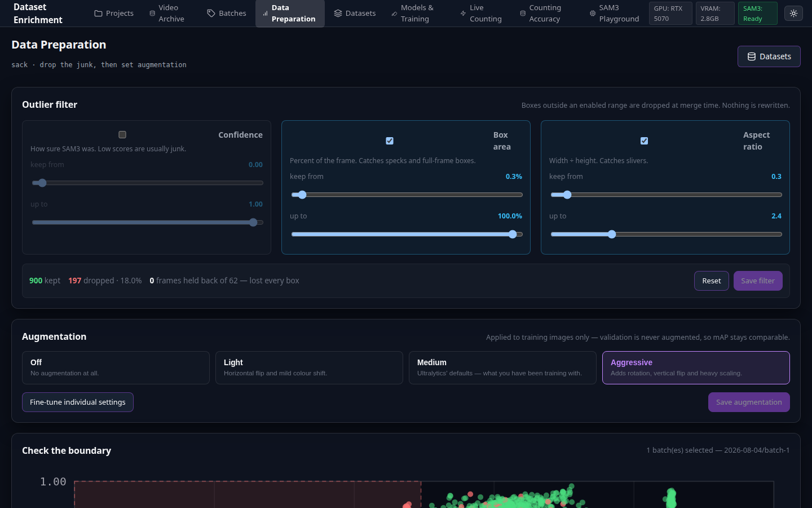Click the Counting Accuracy icon
The image size is (812, 508).
tap(523, 14)
